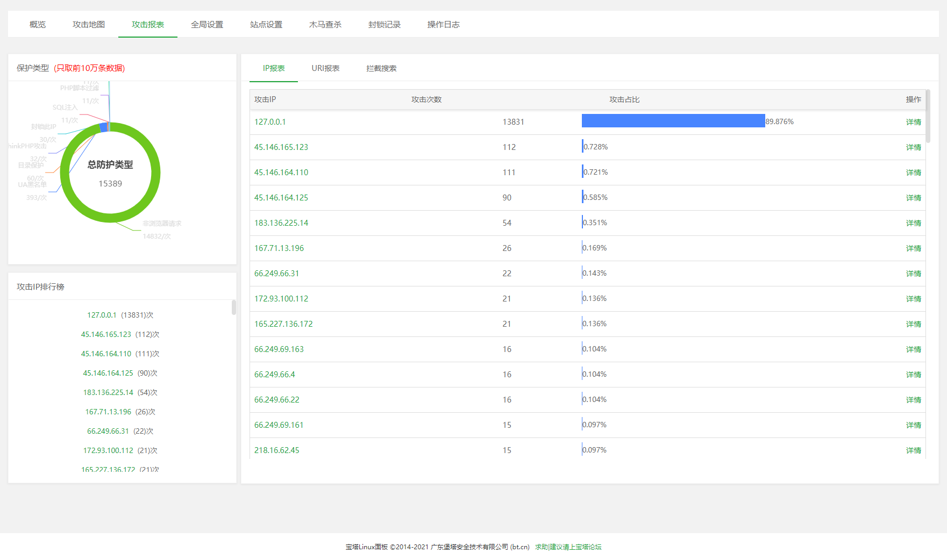The width and height of the screenshot is (947, 560).
Task: Click the scrollbar in 攻击IP排行榜 panel
Action: tap(233, 308)
